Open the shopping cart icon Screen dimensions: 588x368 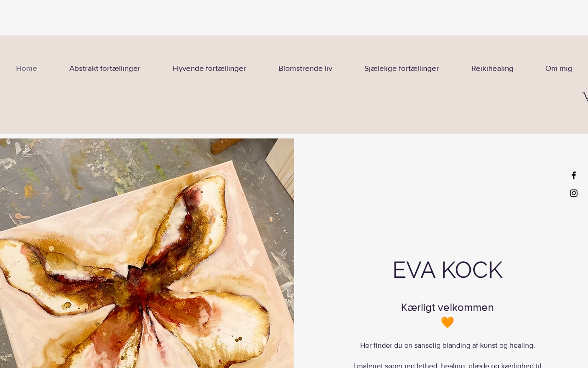(585, 96)
